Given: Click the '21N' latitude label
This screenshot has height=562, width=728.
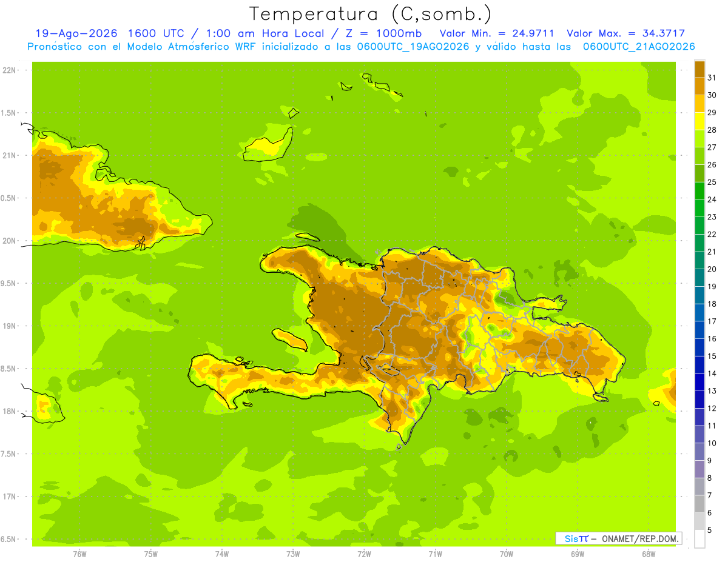Looking at the screenshot, I should pyautogui.click(x=9, y=156).
